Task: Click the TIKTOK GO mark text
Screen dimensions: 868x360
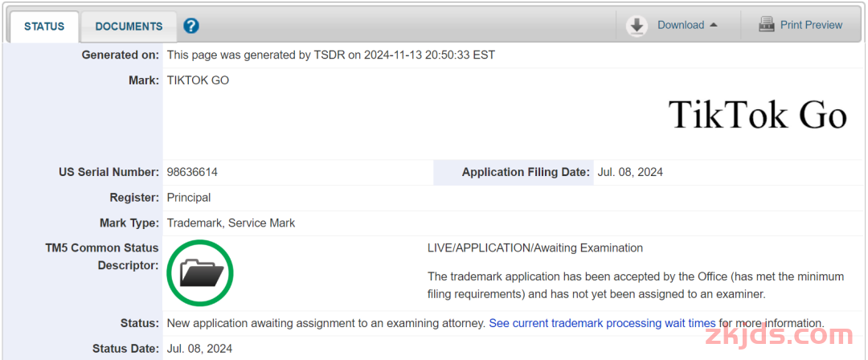Action: pos(198,80)
